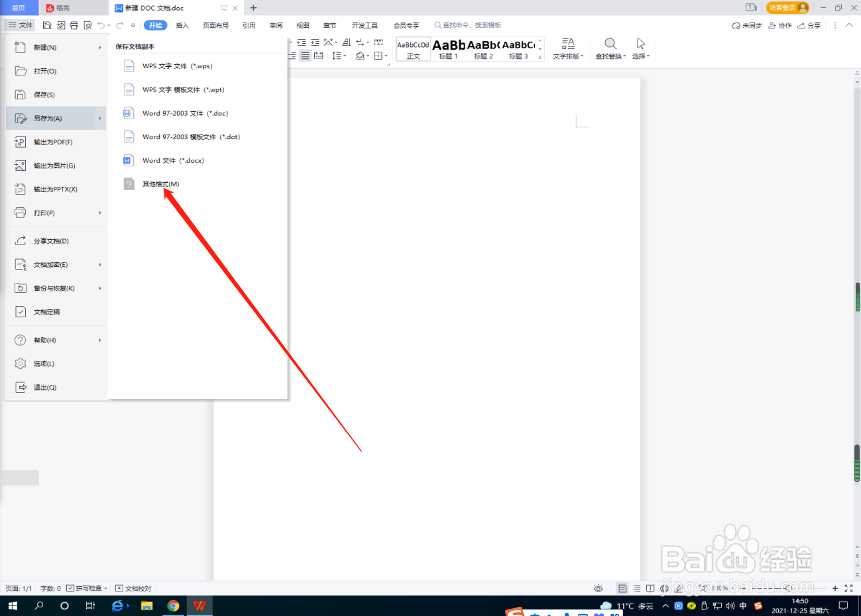The image size is (861, 616).
Task: Switch to page layout view icon
Action: pos(622,588)
